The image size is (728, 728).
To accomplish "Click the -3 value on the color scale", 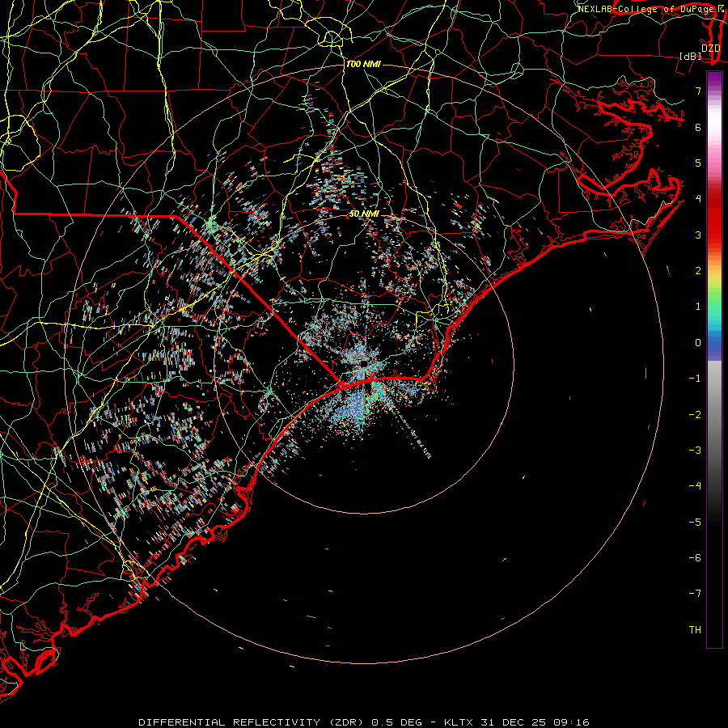I will (695, 451).
